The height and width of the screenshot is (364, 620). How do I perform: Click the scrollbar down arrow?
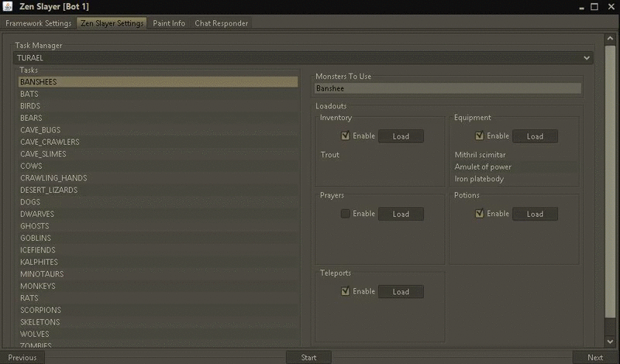coord(610,342)
